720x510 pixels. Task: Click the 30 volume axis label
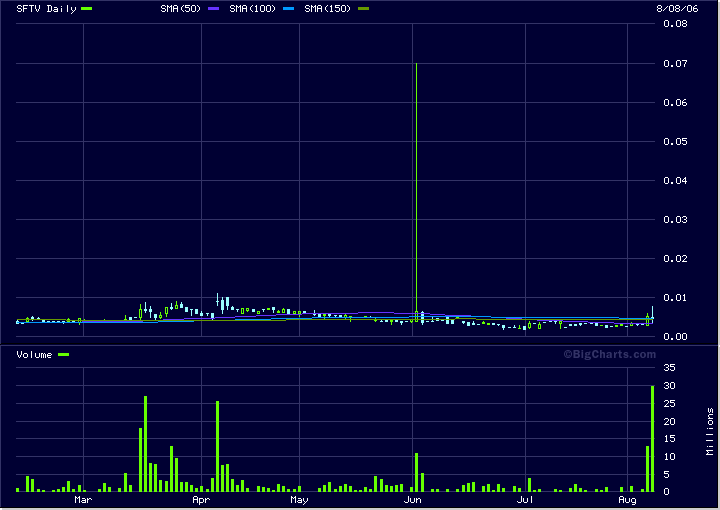669,386
